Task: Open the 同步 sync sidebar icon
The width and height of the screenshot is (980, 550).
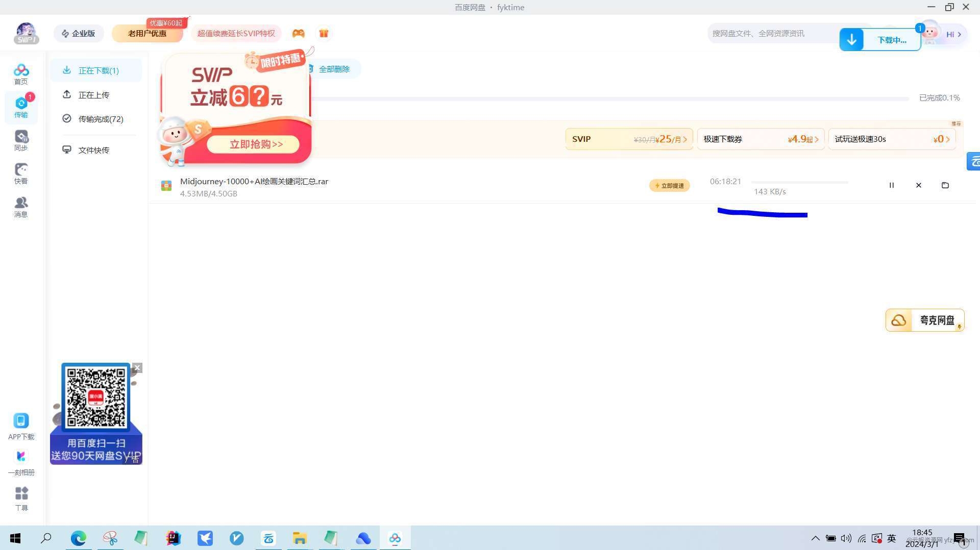Action: [21, 140]
